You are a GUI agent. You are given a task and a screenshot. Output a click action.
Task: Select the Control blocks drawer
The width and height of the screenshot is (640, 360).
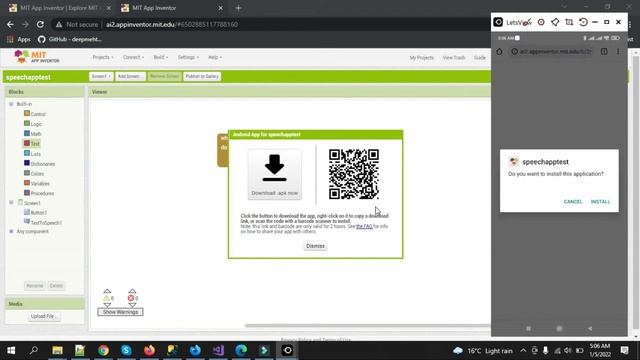(x=35, y=114)
